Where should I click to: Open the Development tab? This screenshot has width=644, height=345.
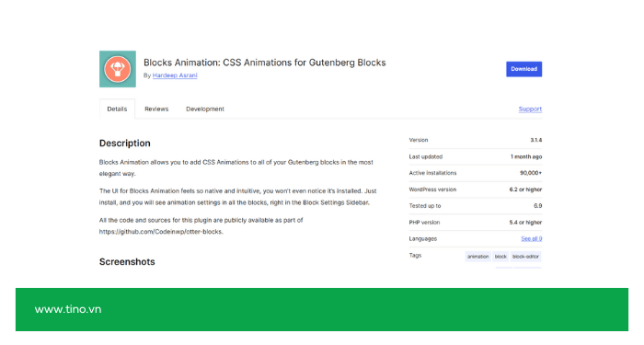[x=205, y=109]
